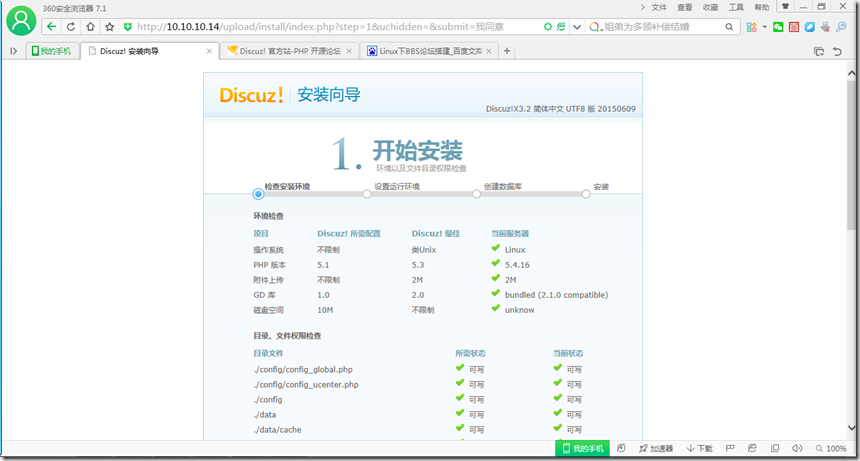Open the 工具 menu
The width and height of the screenshot is (860, 461).
pyautogui.click(x=735, y=7)
